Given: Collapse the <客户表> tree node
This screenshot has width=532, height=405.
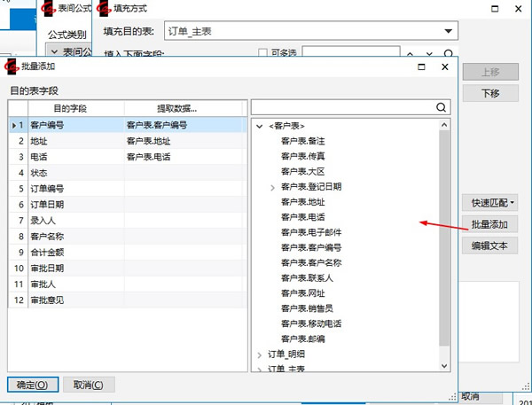Looking at the screenshot, I should click(x=260, y=126).
